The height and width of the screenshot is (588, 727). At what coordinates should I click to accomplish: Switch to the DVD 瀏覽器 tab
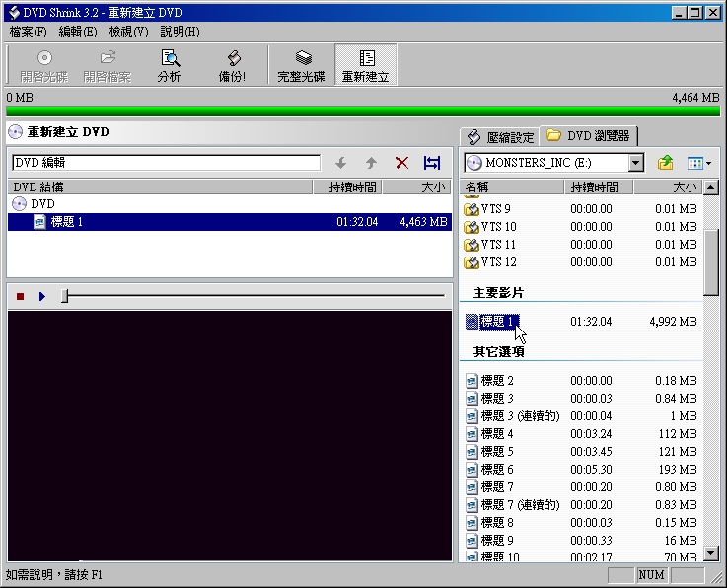tap(589, 136)
